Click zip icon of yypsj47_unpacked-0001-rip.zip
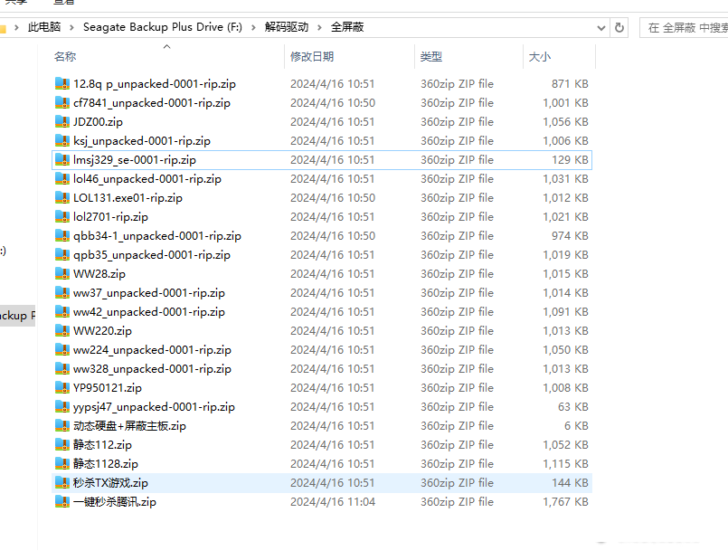The height and width of the screenshot is (560, 728). tap(62, 407)
